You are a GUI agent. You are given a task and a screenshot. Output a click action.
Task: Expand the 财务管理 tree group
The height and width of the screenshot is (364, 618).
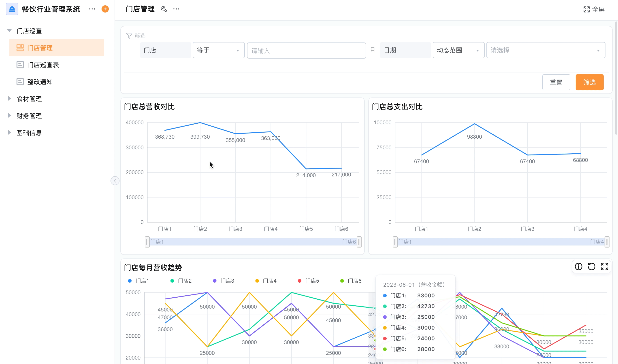[9, 116]
